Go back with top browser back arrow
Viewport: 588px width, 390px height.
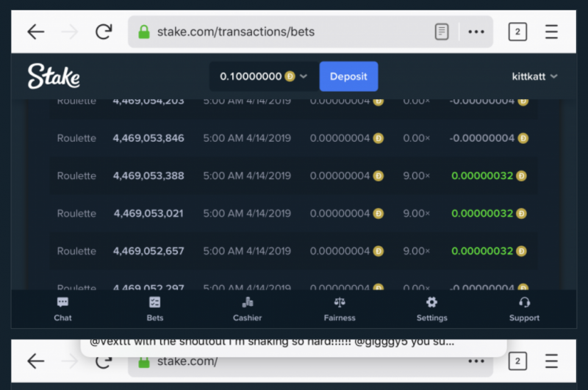tap(36, 32)
